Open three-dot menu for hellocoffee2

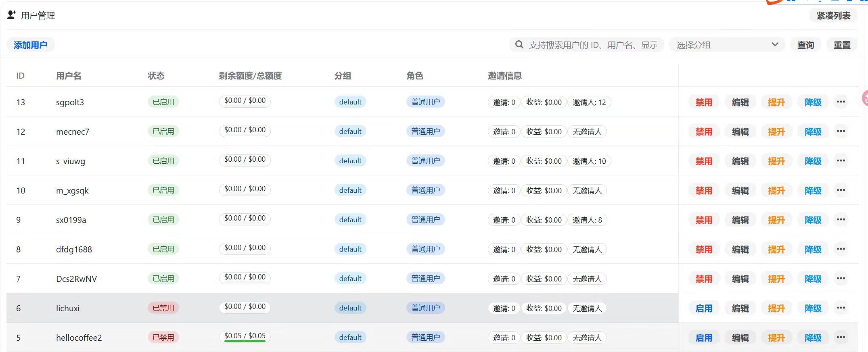point(841,337)
